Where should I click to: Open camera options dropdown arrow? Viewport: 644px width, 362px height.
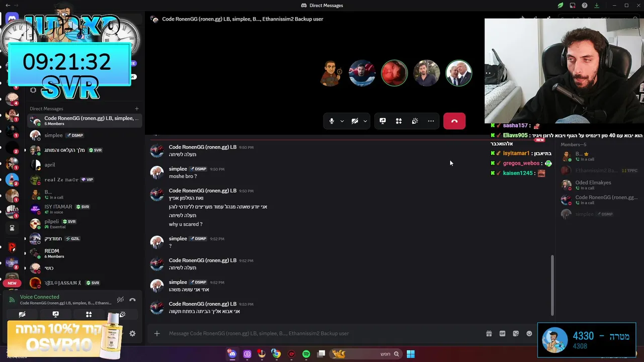pos(365,121)
